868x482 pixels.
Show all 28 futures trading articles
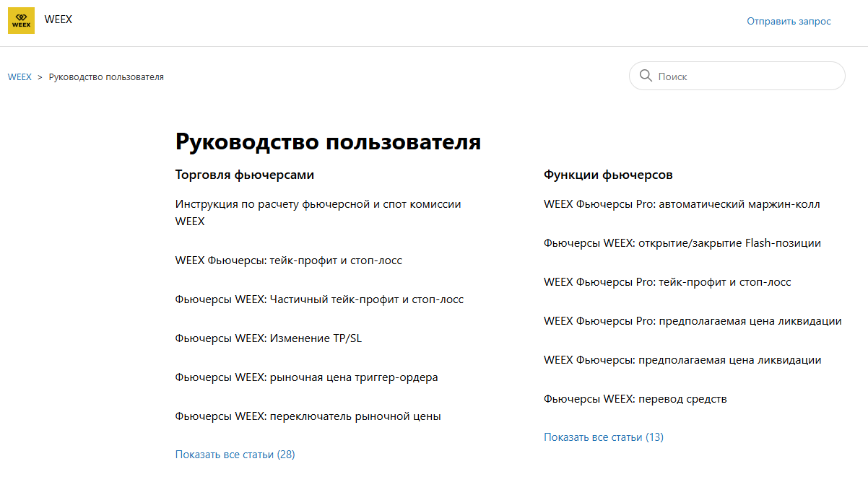point(235,455)
